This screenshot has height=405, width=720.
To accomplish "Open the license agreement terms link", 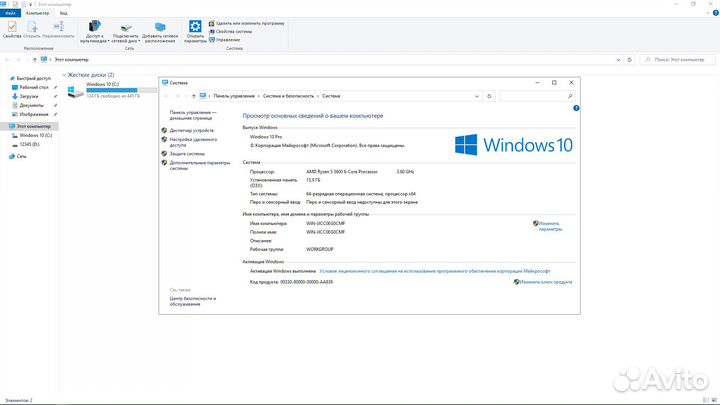I will click(434, 271).
